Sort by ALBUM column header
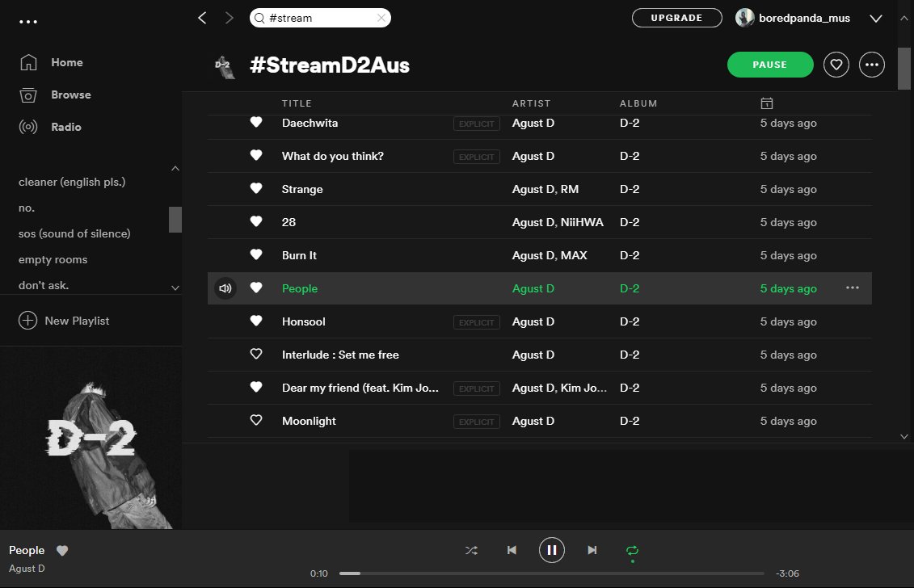 point(638,103)
